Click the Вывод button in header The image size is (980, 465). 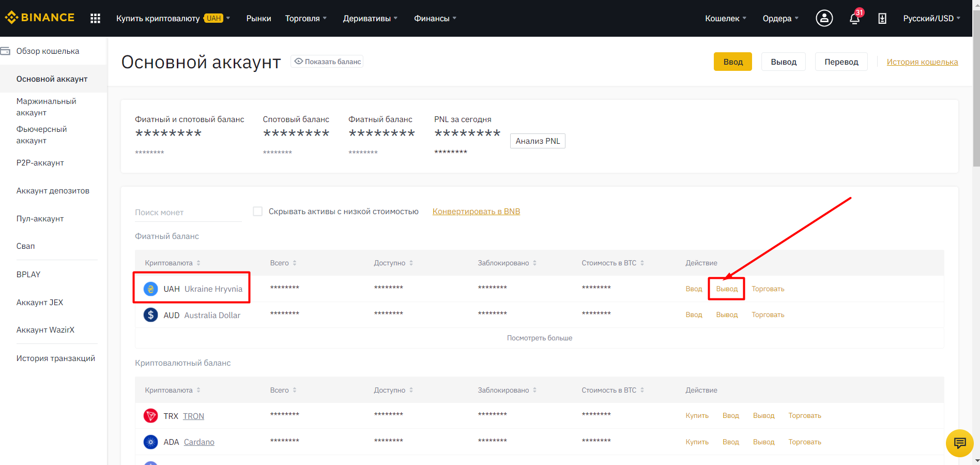[783, 62]
